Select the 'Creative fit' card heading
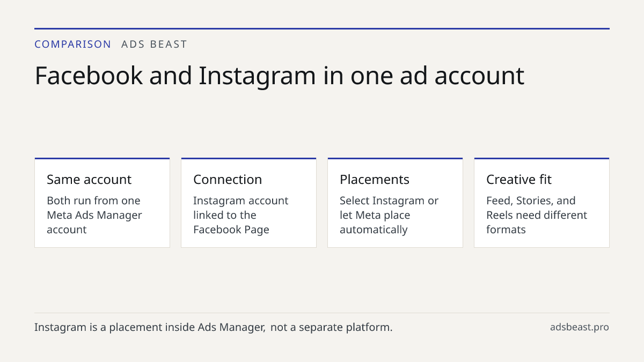Viewport: 644px width, 362px height. point(519,180)
